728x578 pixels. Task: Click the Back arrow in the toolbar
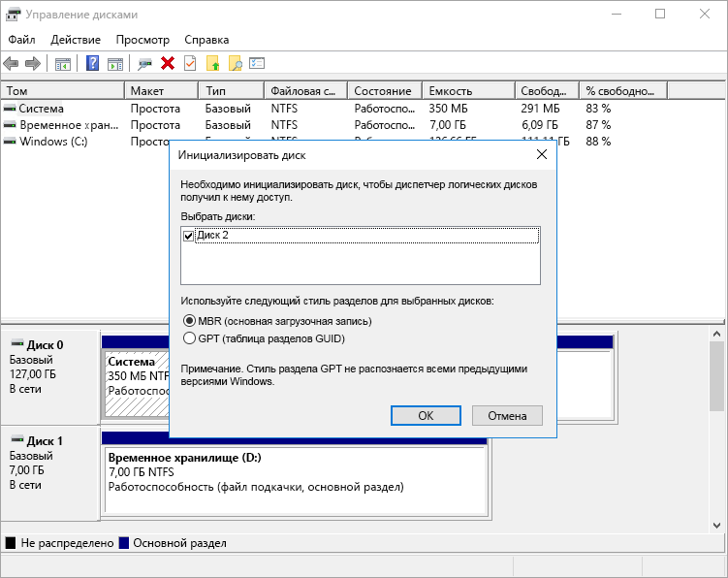click(x=11, y=63)
